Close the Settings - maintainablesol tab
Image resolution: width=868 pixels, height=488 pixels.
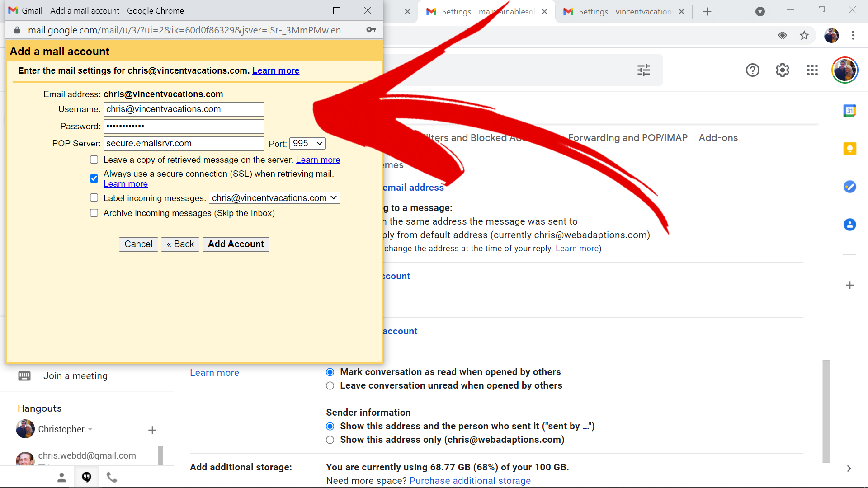click(x=544, y=12)
